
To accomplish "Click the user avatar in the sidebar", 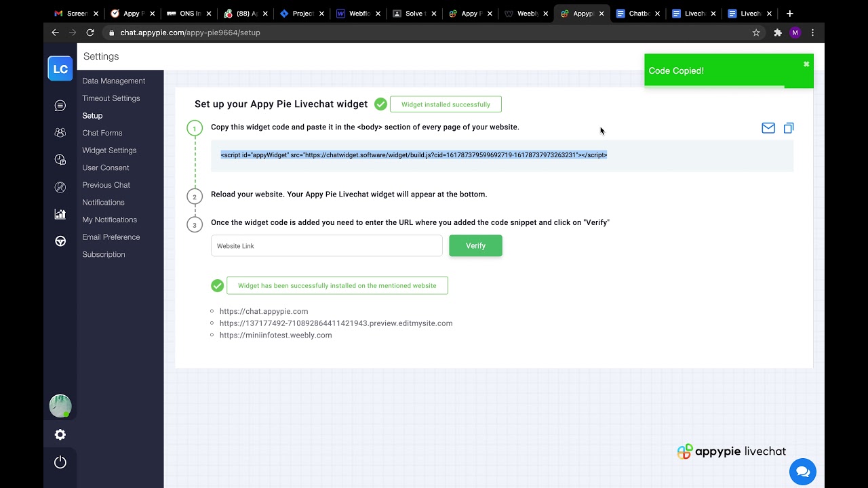I will (x=60, y=405).
